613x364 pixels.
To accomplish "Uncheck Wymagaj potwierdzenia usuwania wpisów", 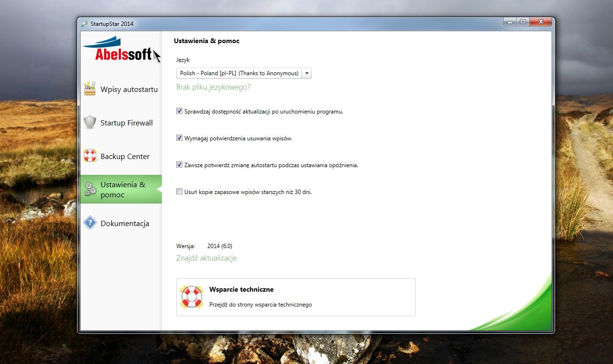I will coord(180,138).
